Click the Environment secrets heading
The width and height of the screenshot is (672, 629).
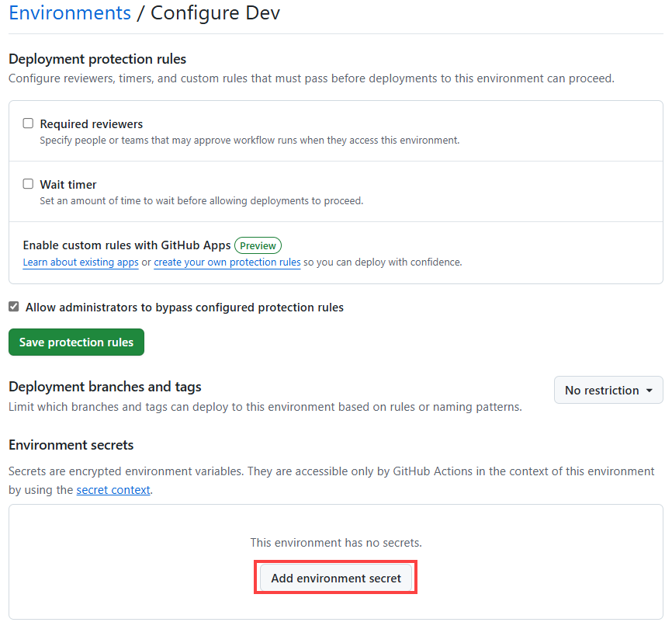(x=71, y=445)
